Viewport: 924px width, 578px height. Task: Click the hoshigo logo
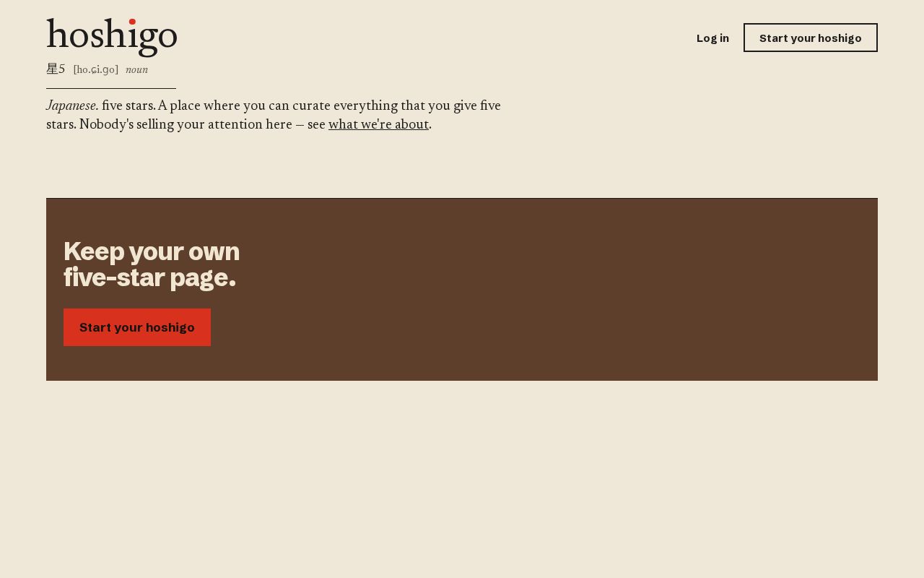[112, 38]
